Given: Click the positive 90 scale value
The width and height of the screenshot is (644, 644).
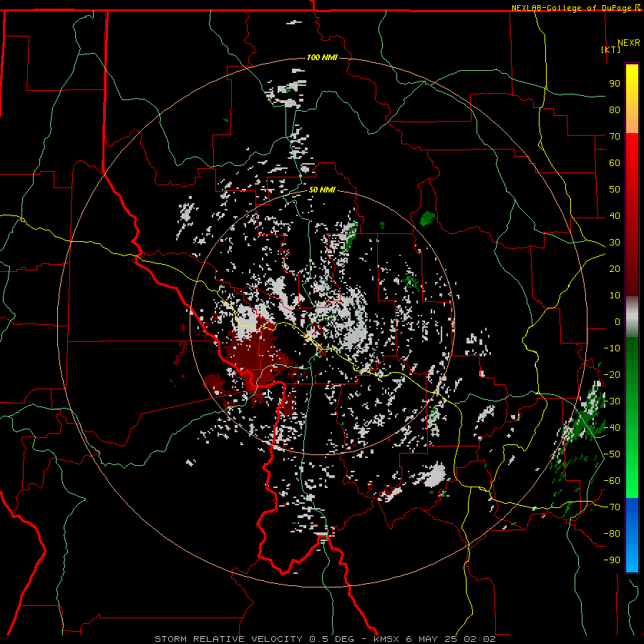Looking at the screenshot, I should tap(615, 84).
